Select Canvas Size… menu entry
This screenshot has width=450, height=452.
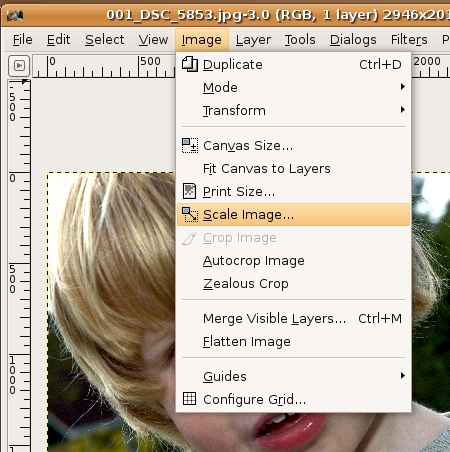pyautogui.click(x=294, y=146)
